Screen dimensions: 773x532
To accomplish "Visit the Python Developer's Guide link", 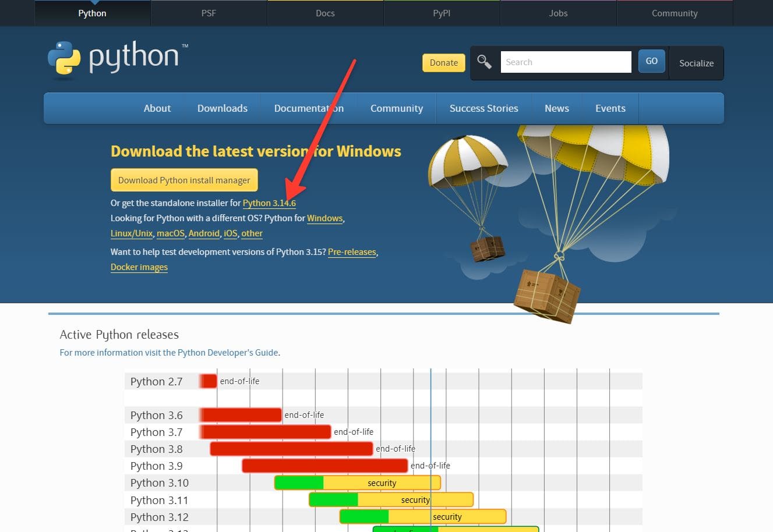I will (170, 353).
